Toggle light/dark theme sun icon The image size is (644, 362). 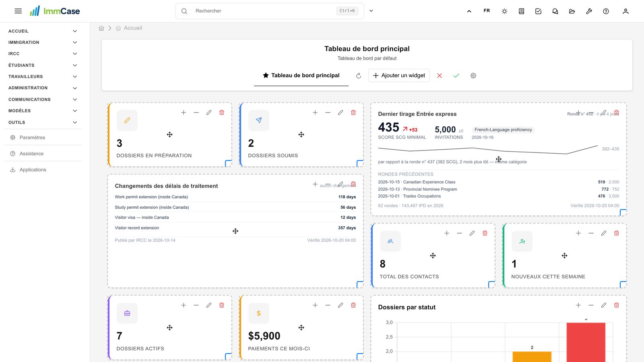coord(504,11)
